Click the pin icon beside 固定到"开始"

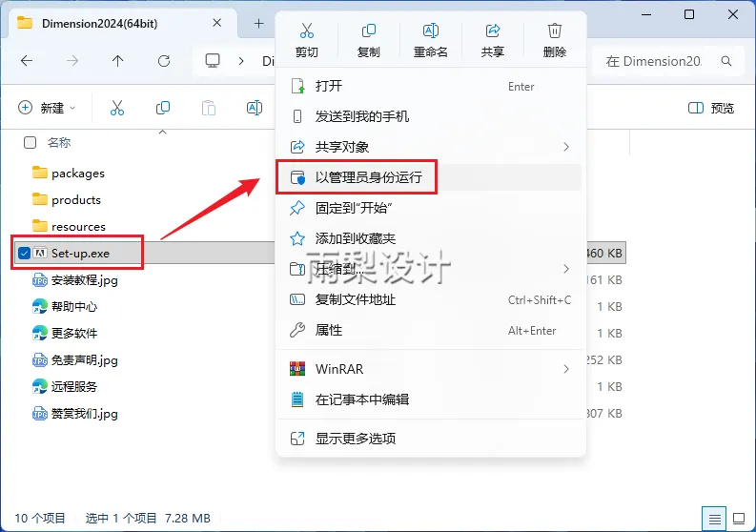coord(297,208)
